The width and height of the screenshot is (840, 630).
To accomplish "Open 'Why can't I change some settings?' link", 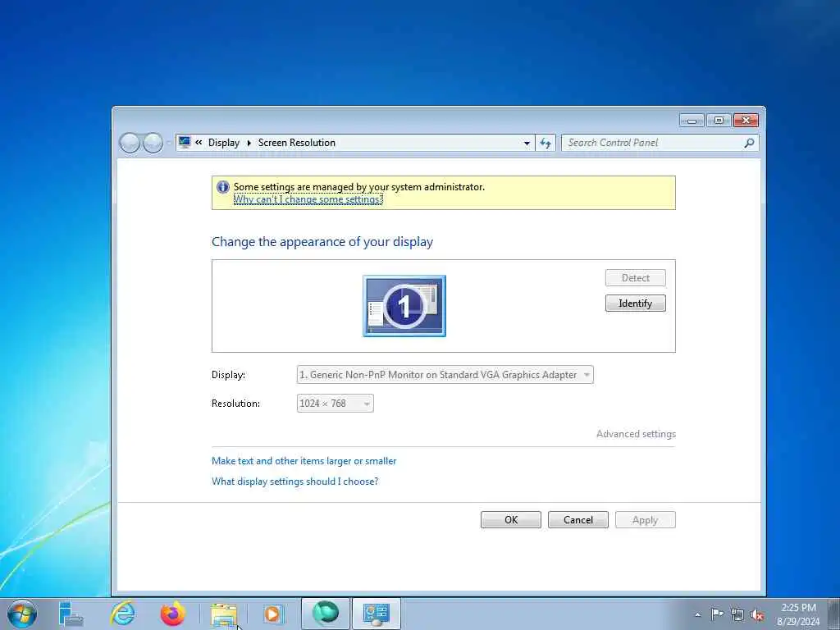I will coord(308,199).
